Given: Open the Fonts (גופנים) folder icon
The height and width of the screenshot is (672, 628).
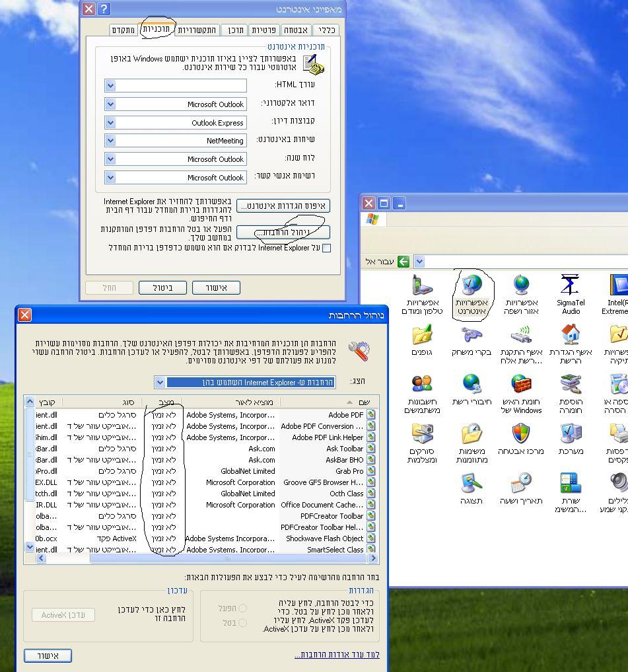Looking at the screenshot, I should [422, 336].
